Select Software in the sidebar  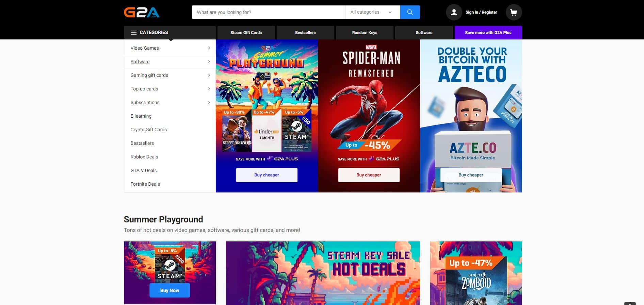click(x=140, y=62)
